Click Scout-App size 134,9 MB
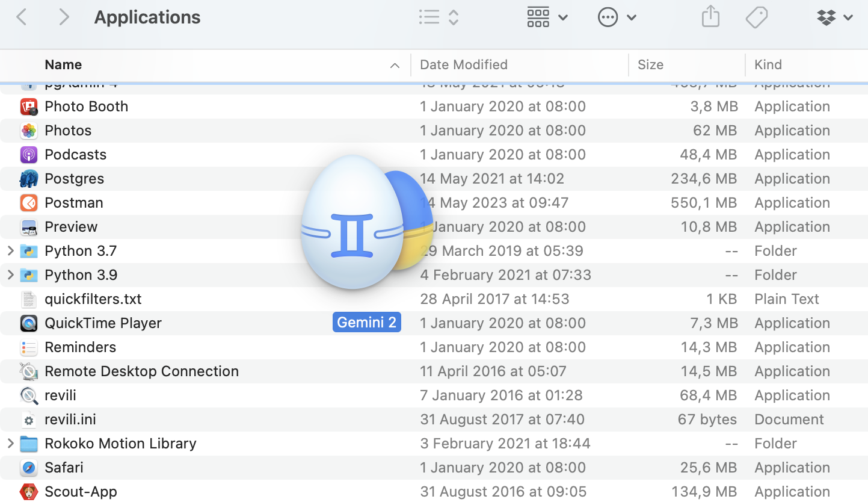The width and height of the screenshot is (868, 502). [x=704, y=492]
